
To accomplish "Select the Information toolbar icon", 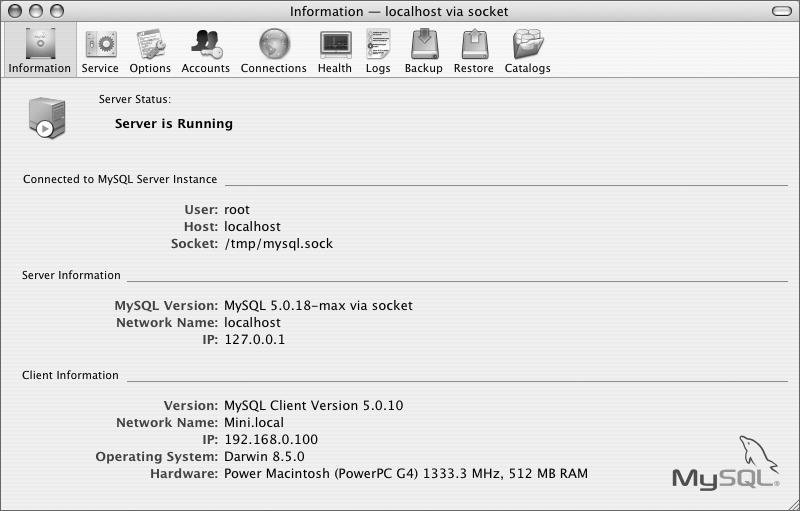I will click(40, 49).
